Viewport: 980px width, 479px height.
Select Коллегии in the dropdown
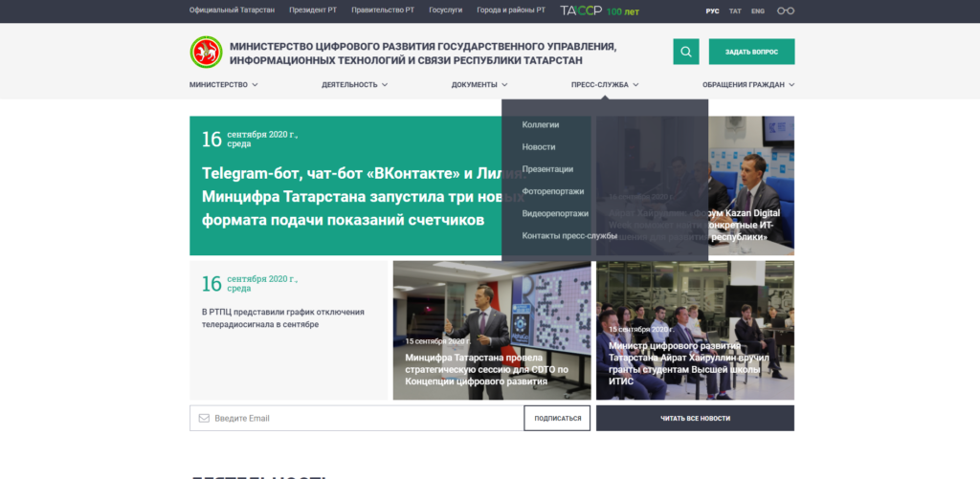tap(541, 125)
